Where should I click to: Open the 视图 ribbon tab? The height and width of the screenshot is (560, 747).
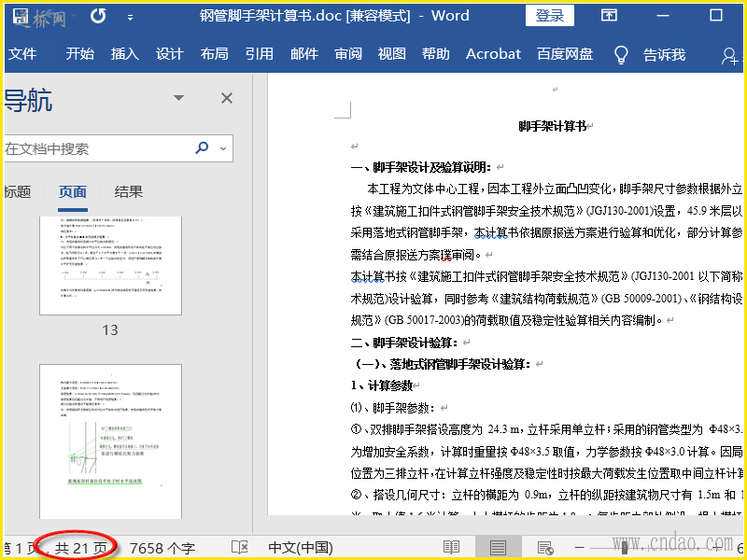click(x=392, y=54)
